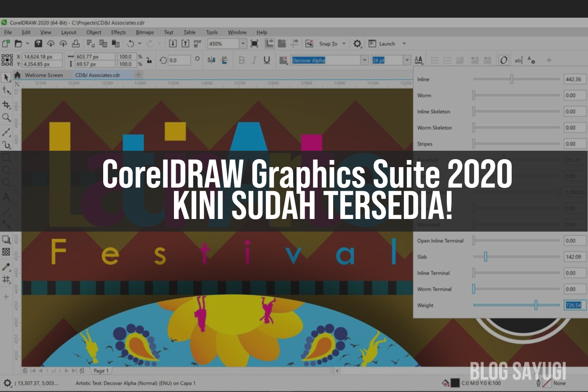The image size is (588, 392).
Task: Select the Zoom magnifier tool
Action: (x=6, y=117)
